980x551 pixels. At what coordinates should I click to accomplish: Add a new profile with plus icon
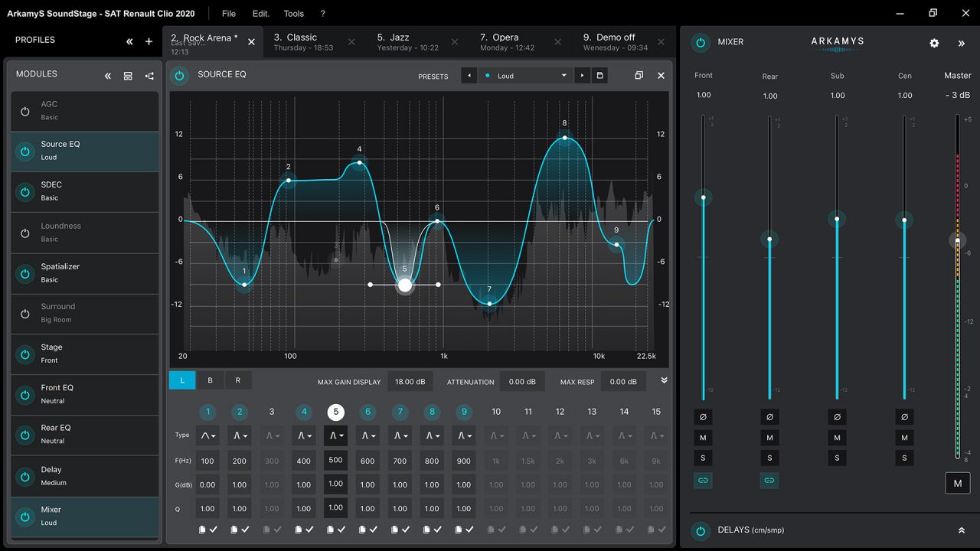point(149,42)
